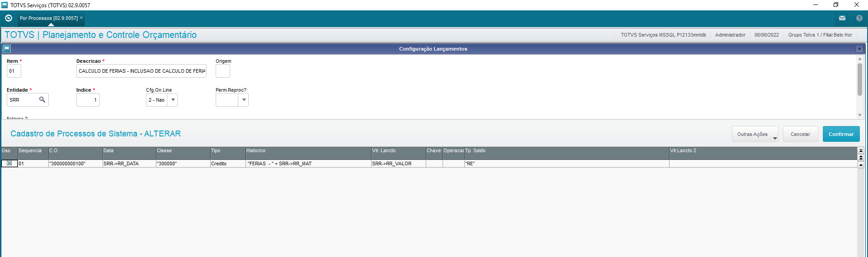Close the Configuração Lançamentos panel

pyautogui.click(x=859, y=49)
